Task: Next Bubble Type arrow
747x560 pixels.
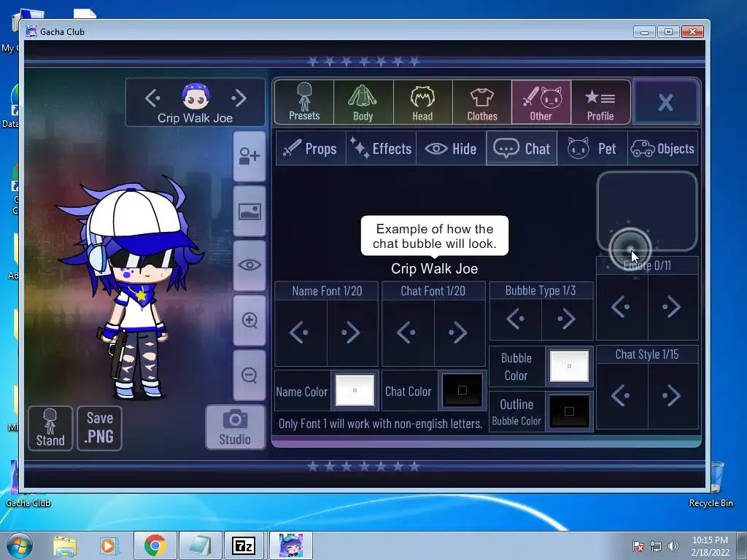Action: [568, 319]
